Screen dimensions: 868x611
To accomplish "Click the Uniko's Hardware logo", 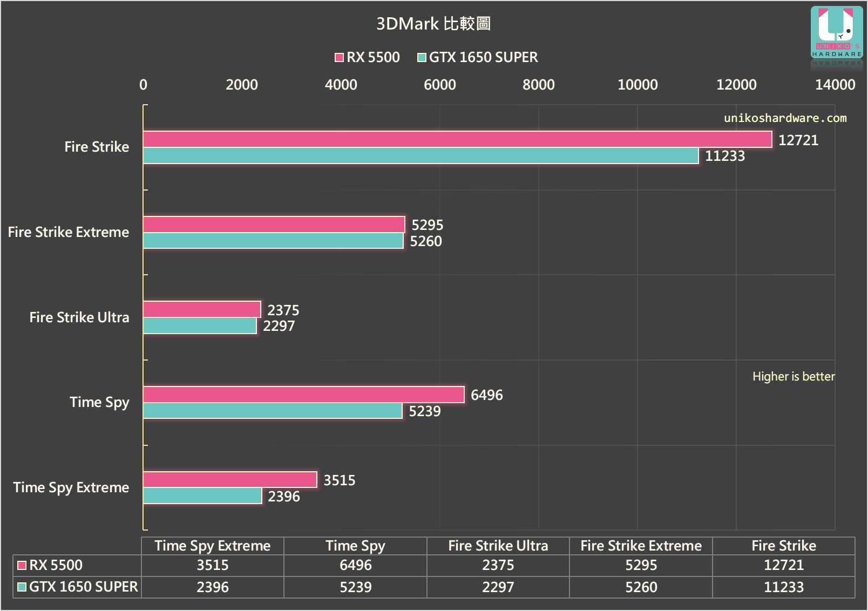I will pos(837,33).
